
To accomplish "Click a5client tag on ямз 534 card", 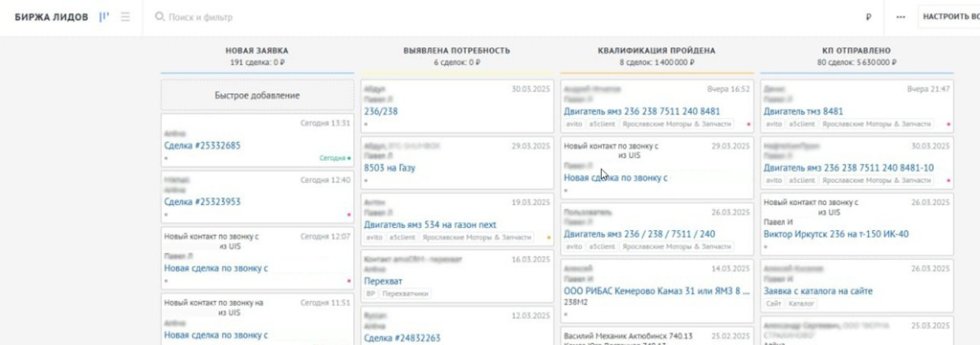I will click(402, 238).
